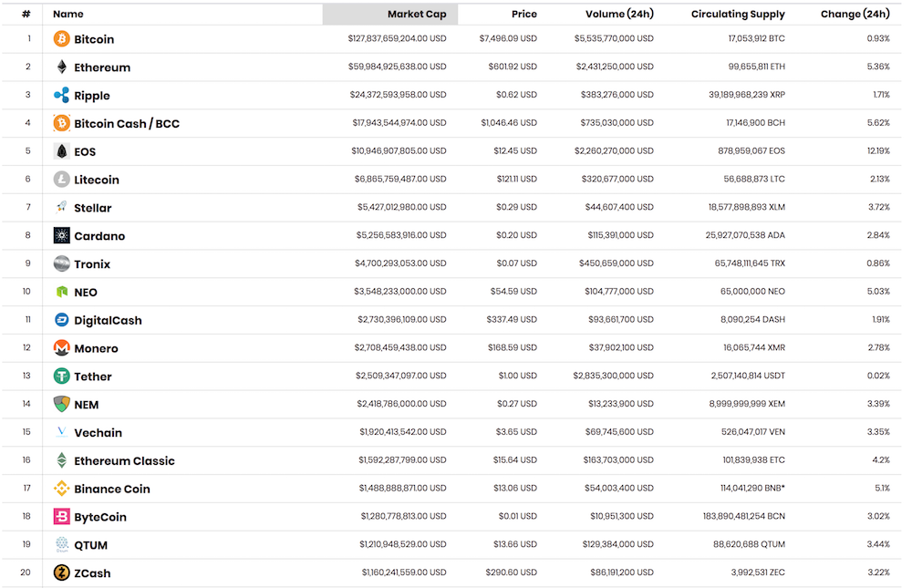Click the Stellar rocket logo icon

pos(62,207)
